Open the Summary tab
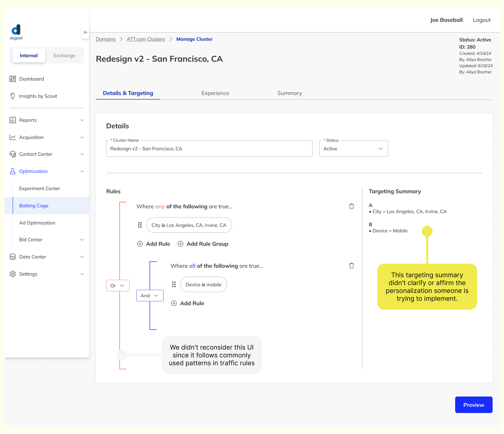504x434 pixels. [x=289, y=93]
